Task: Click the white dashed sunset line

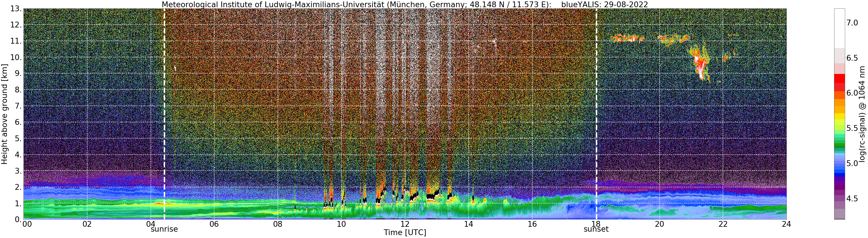Action: click(x=596, y=114)
